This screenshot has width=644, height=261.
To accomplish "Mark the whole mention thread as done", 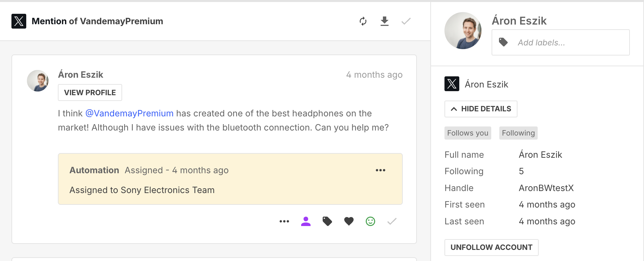I will (x=406, y=21).
